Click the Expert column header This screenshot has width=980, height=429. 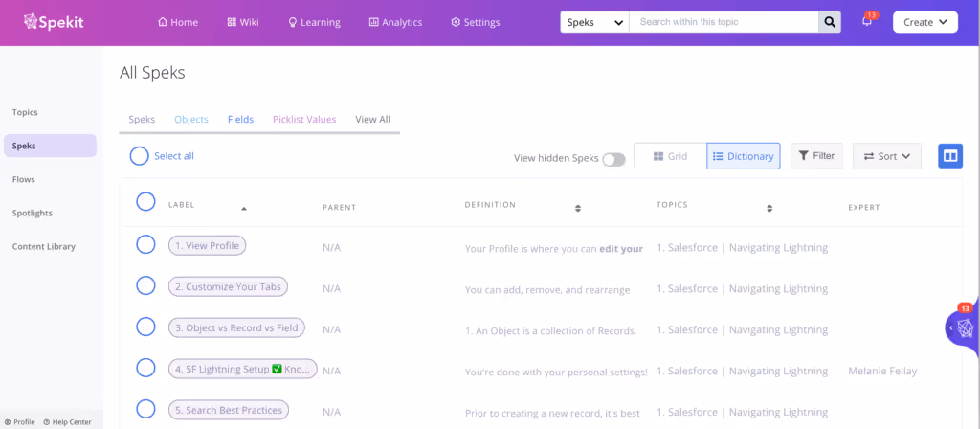pyautogui.click(x=864, y=207)
